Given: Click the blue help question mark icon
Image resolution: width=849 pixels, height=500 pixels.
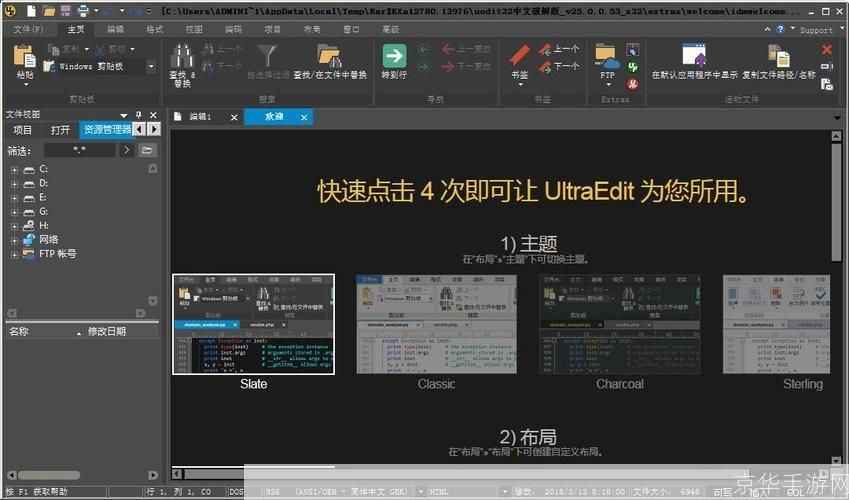Looking at the screenshot, I should 780,29.
